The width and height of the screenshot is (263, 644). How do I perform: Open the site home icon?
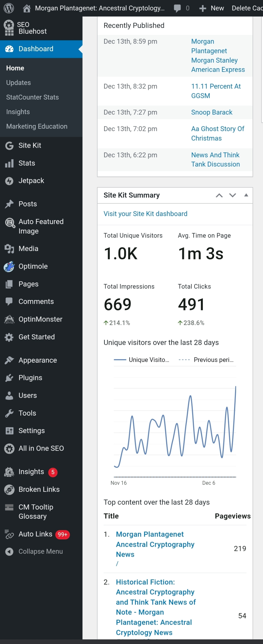(27, 8)
